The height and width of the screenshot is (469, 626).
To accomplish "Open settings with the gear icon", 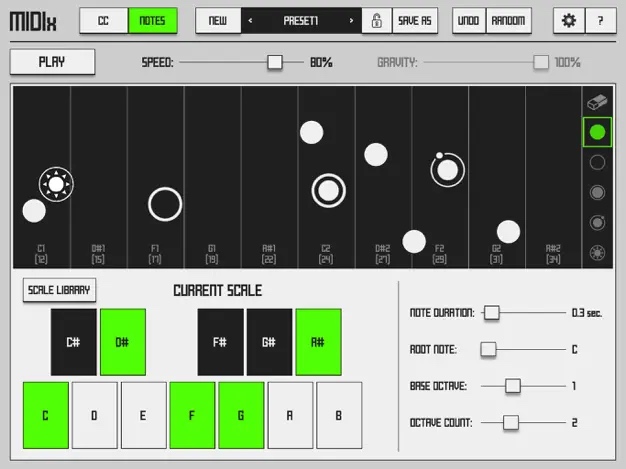I will [x=569, y=20].
